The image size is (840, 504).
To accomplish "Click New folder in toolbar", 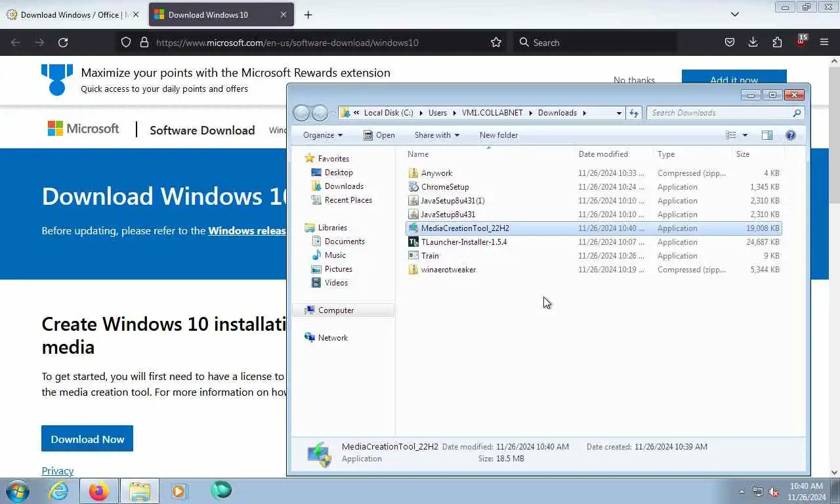I will click(x=499, y=135).
